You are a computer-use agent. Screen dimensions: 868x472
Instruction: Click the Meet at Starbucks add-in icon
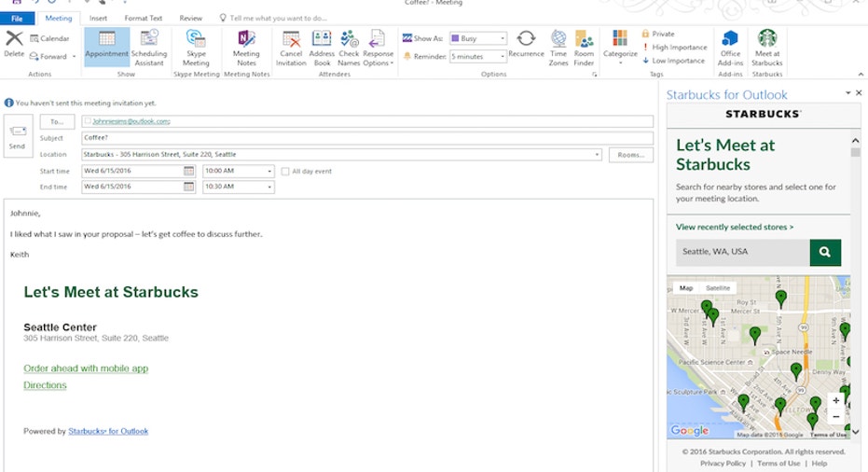767,48
